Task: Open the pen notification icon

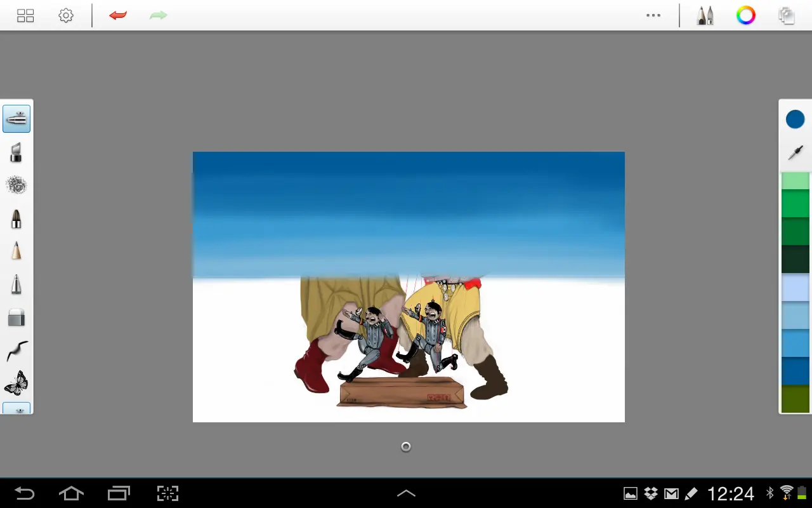Action: coord(691,493)
